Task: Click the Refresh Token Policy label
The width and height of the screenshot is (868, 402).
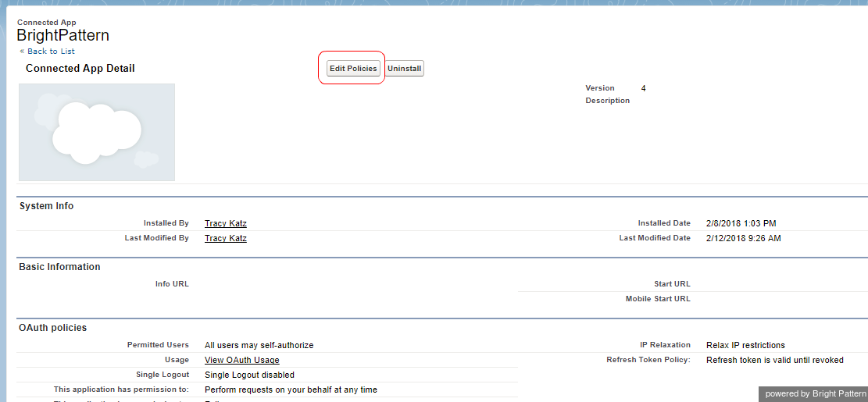Action: (648, 360)
